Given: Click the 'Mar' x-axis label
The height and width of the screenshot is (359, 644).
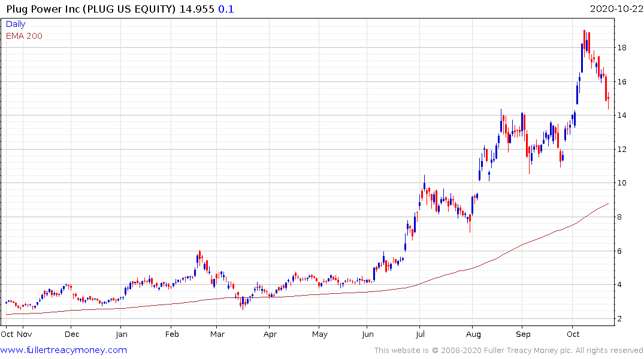Looking at the screenshot, I should tap(217, 334).
